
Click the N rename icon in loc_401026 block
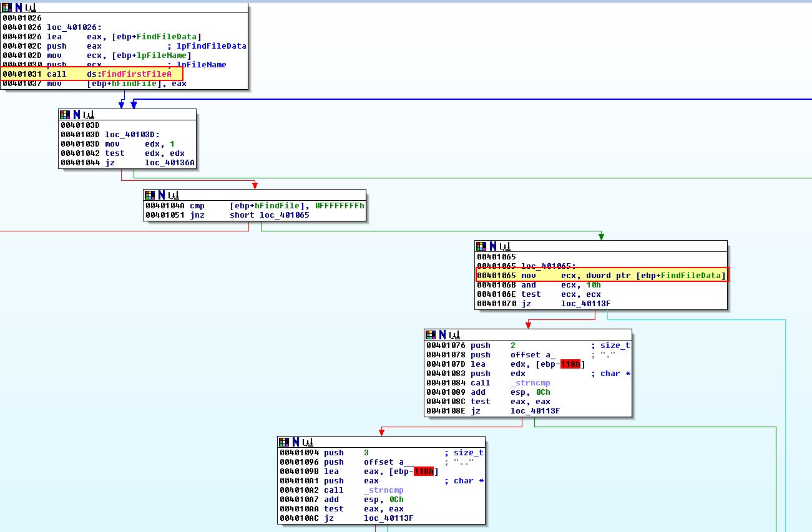click(18, 8)
